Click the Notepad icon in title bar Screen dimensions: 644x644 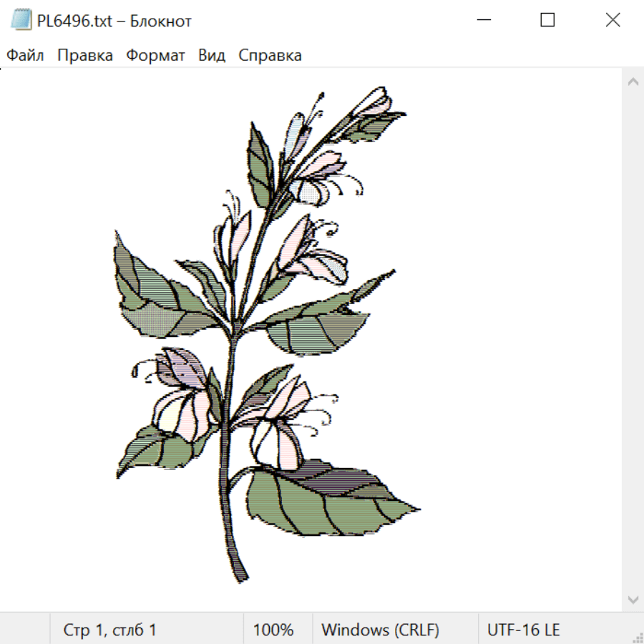click(21, 20)
